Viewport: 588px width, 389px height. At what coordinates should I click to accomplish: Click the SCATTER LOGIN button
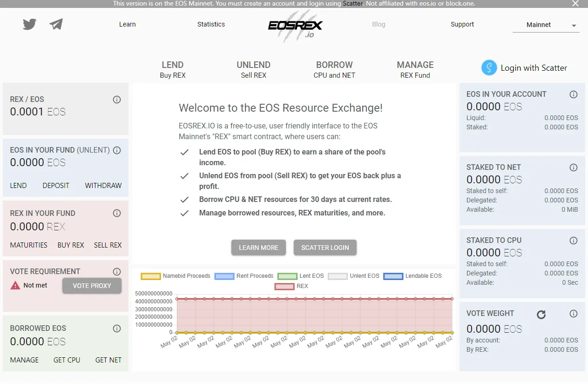(x=325, y=248)
